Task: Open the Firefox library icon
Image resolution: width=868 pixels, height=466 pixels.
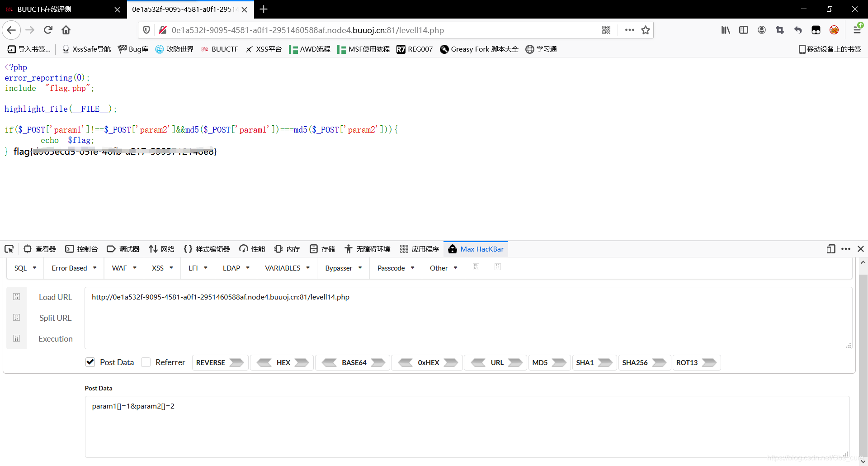Action: click(x=726, y=30)
